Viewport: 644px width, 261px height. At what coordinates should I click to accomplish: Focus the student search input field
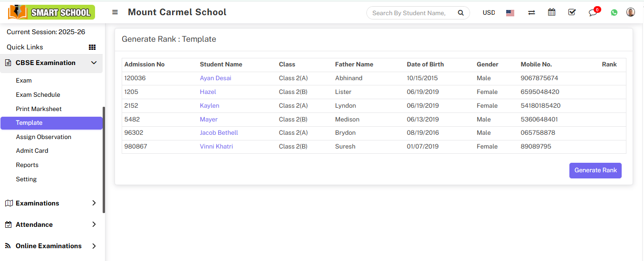[409, 13]
